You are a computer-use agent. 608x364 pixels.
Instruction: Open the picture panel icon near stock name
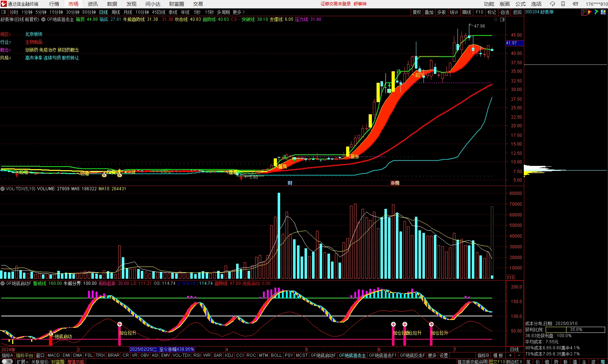click(603, 12)
